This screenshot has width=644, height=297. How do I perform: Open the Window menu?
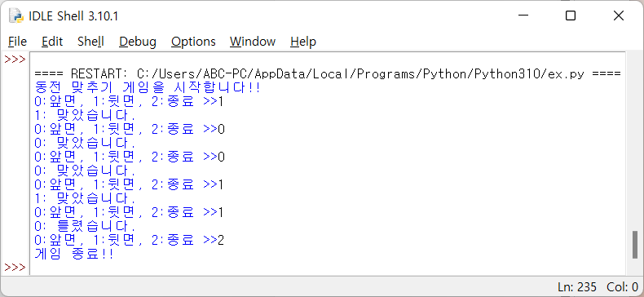253,42
